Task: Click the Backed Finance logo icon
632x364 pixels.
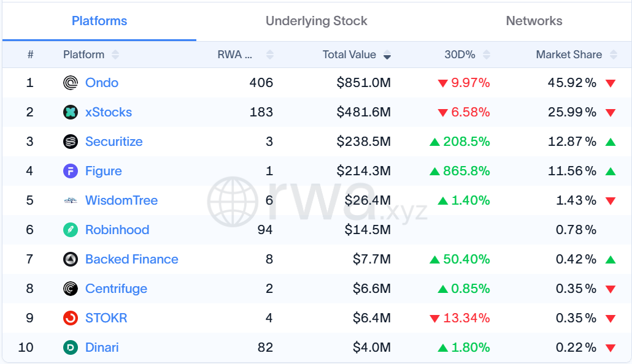Action: point(71,259)
